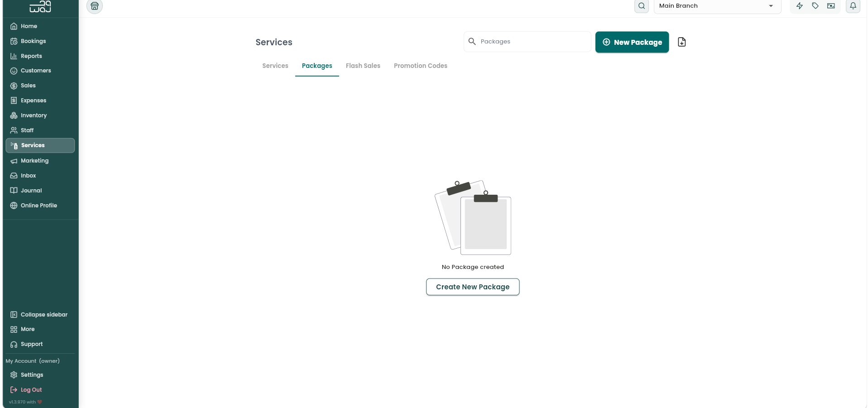
Task: Click the cash register icon in top bar
Action: click(831, 6)
